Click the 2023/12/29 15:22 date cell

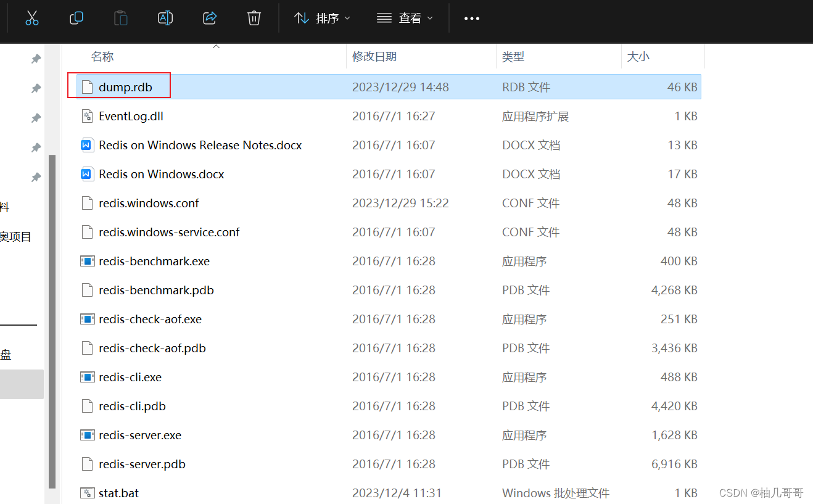click(400, 203)
